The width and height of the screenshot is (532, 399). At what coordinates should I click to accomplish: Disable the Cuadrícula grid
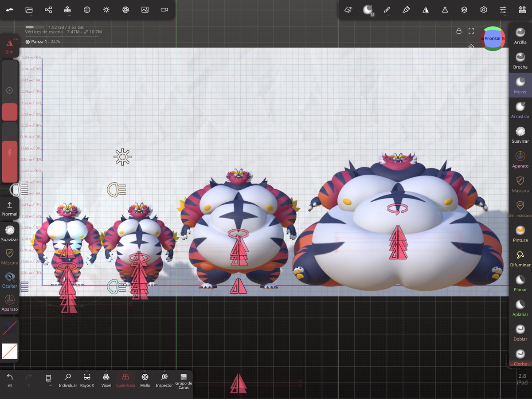click(x=125, y=380)
